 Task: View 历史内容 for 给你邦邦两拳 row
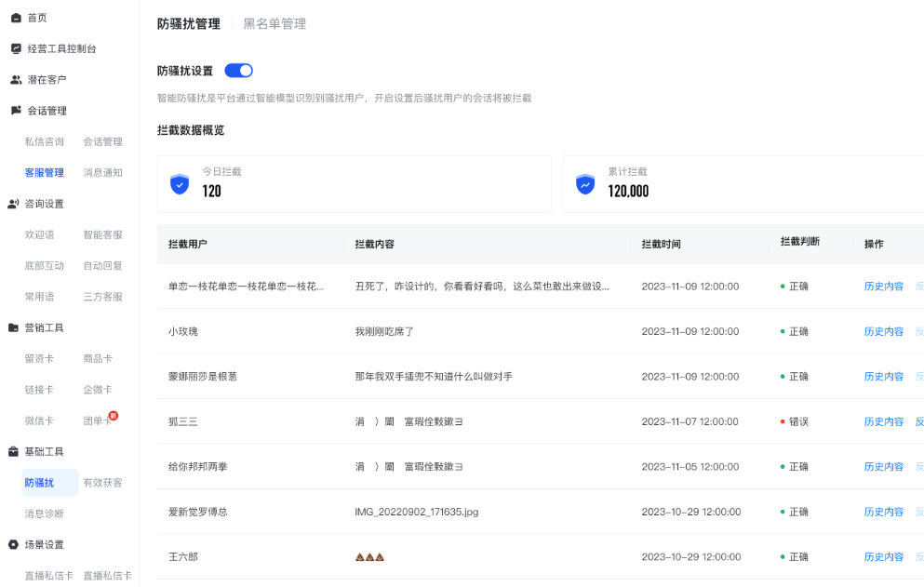(883, 467)
